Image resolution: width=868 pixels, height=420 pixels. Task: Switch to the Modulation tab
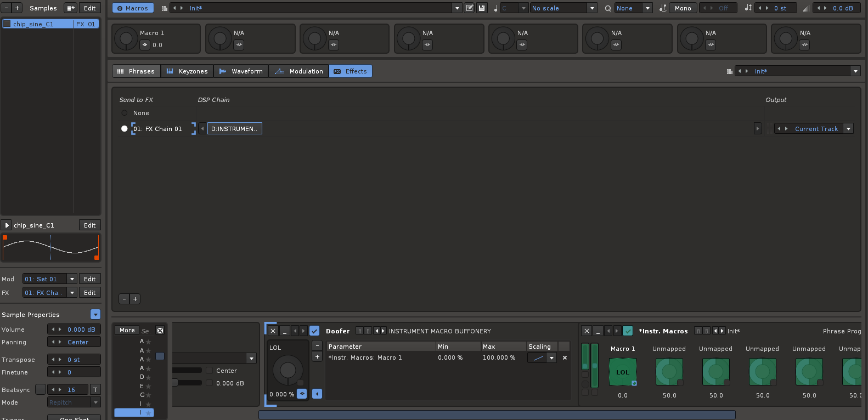pyautogui.click(x=298, y=71)
